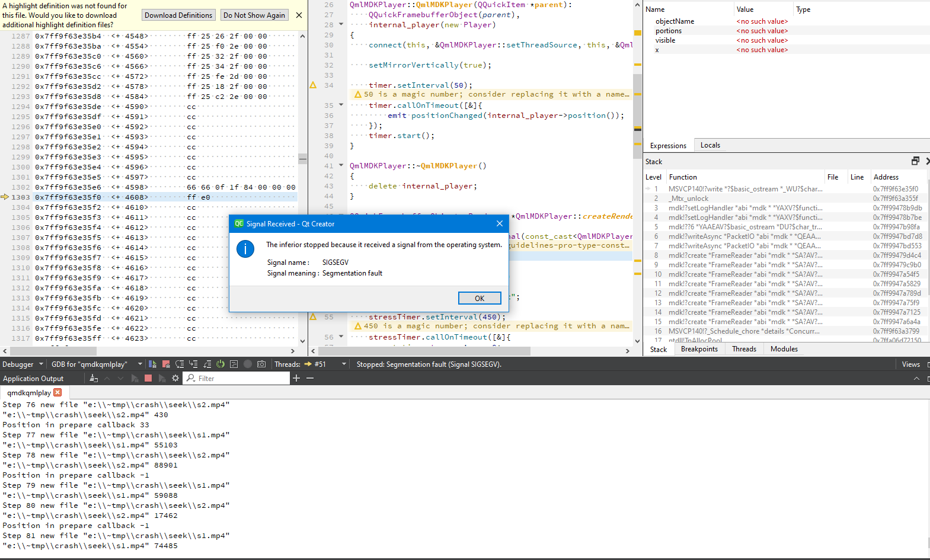
Task: Switch to the Locals tab
Action: click(710, 145)
